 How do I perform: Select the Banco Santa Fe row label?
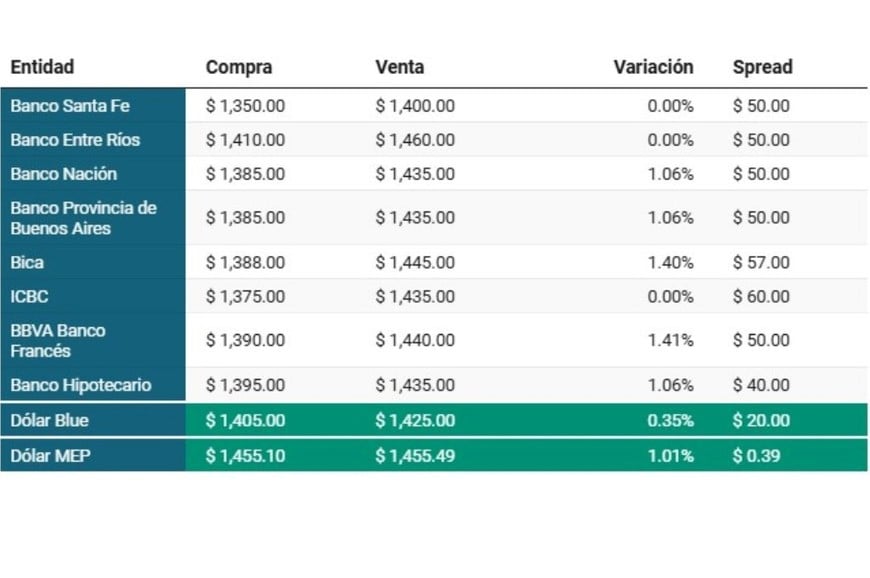(70, 106)
